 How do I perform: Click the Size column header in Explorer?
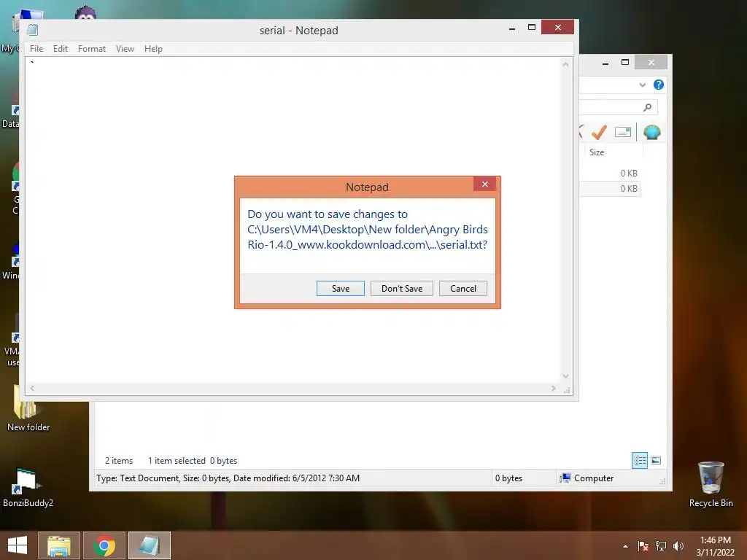click(613, 152)
